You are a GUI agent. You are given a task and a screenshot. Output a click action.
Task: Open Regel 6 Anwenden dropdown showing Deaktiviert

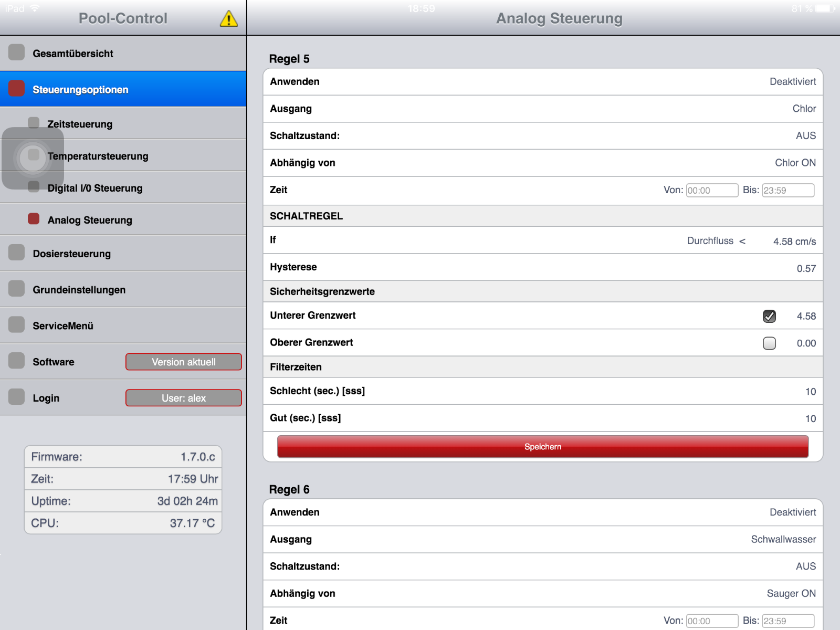coord(792,512)
